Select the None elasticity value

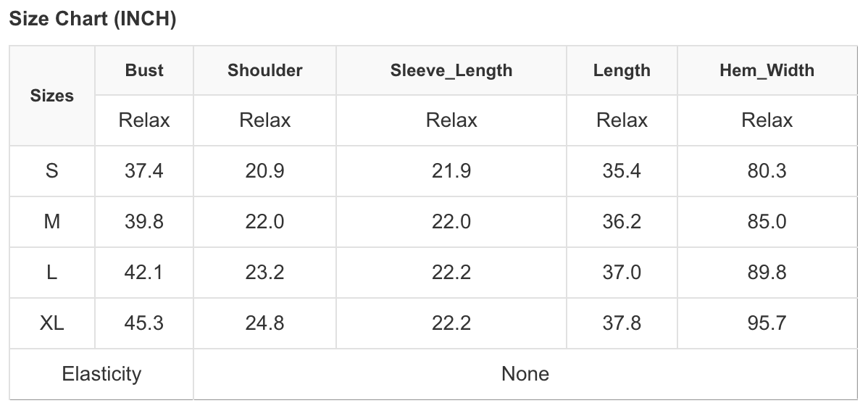pyautogui.click(x=525, y=374)
